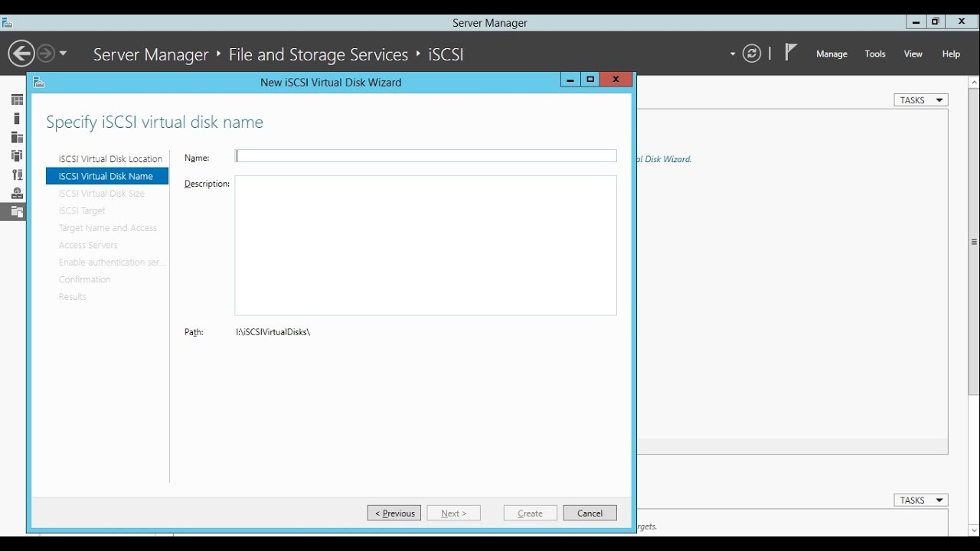Select the third sidebar icon with stacked drives

[17, 137]
